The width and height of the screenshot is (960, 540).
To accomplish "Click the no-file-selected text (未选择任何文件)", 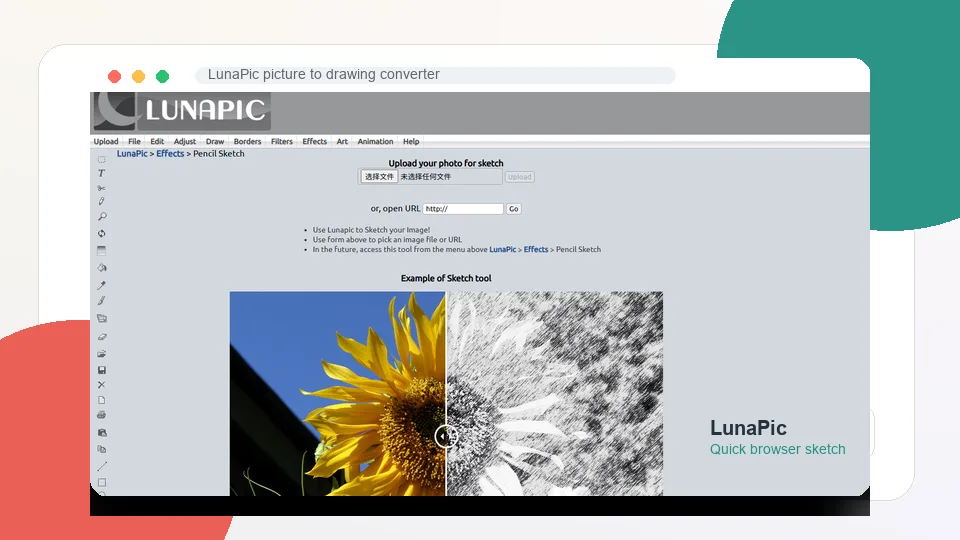I will pos(426,177).
